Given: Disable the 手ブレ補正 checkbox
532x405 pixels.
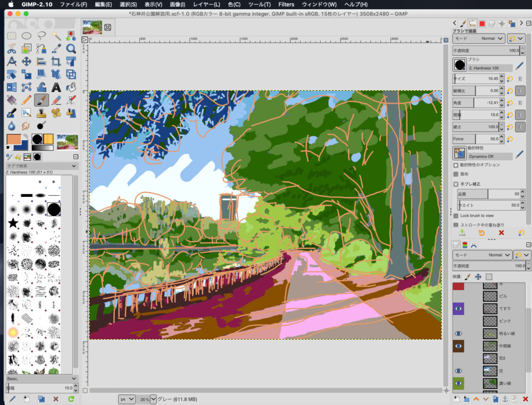Looking at the screenshot, I should (x=456, y=184).
